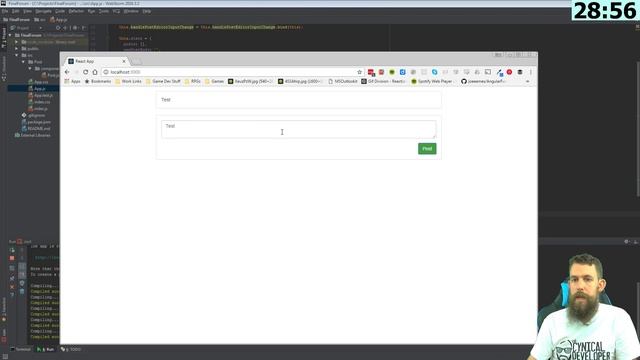Open the TODO tool window tab
Image resolution: width=640 pixels, height=360 pixels.
(x=71, y=349)
